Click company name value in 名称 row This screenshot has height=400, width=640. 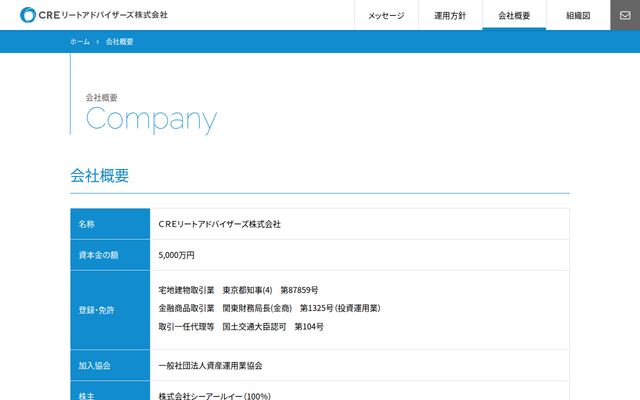tap(220, 224)
